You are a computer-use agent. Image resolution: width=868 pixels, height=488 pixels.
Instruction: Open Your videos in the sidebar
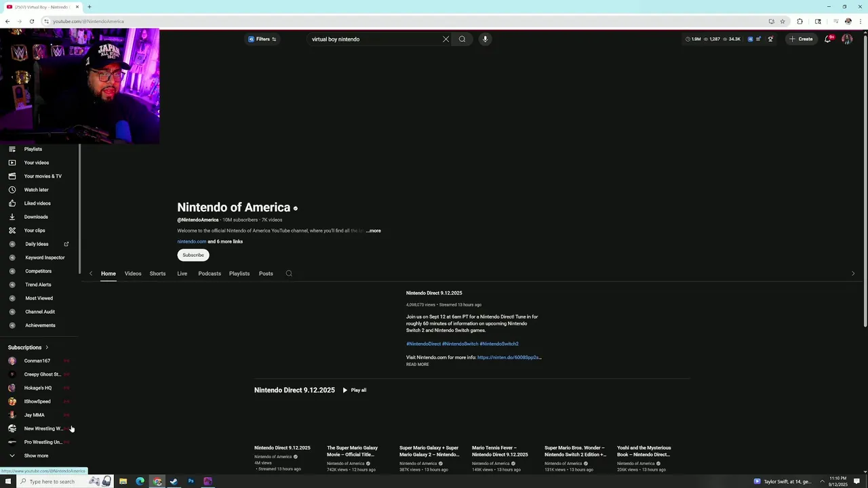point(36,163)
